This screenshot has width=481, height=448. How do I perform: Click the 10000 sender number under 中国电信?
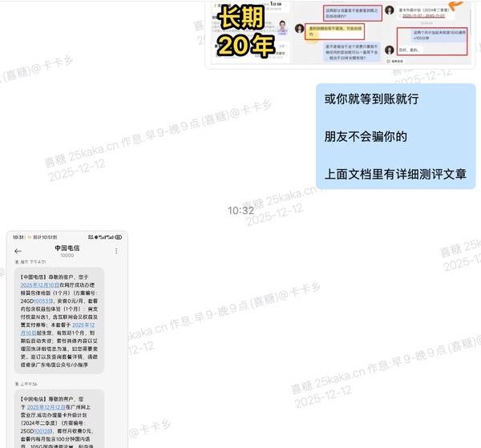coord(67,256)
